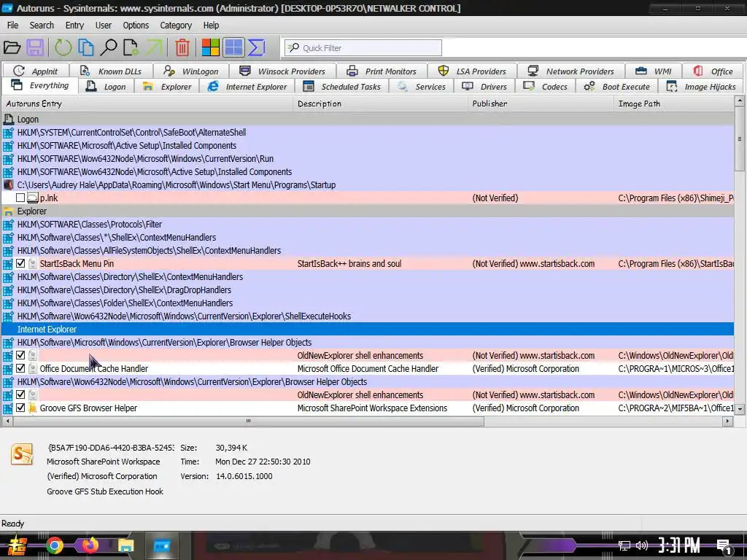Switch to the Codecs tab

[x=546, y=87]
